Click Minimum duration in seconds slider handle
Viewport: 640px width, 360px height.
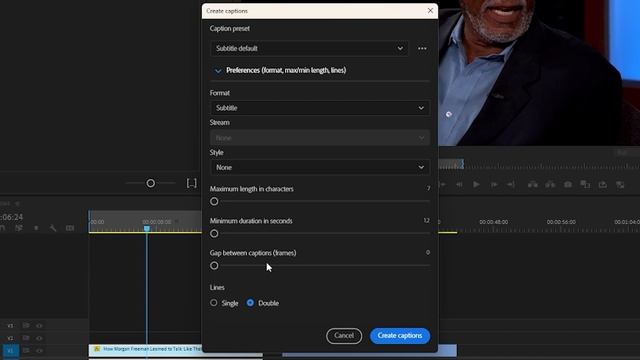coord(214,233)
